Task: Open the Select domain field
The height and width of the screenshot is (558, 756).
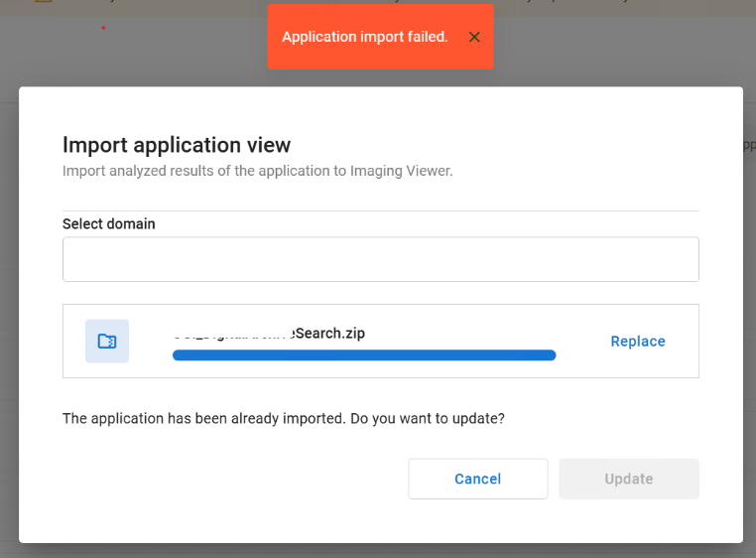Action: point(380,259)
